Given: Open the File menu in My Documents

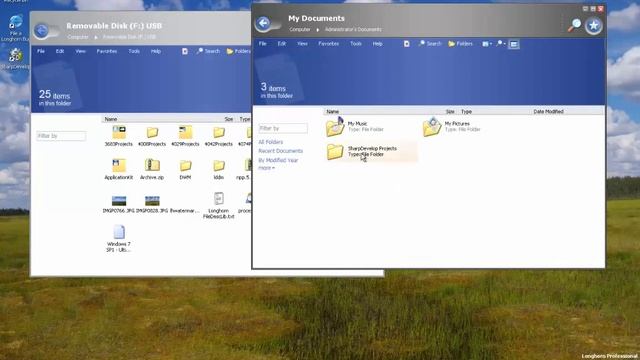Looking at the screenshot, I should pos(262,44).
